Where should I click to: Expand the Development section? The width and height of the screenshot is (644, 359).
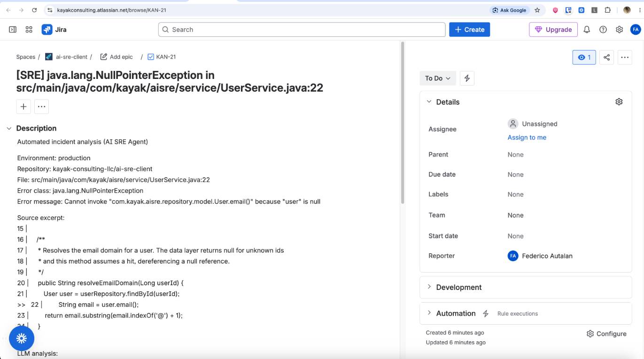pyautogui.click(x=429, y=287)
